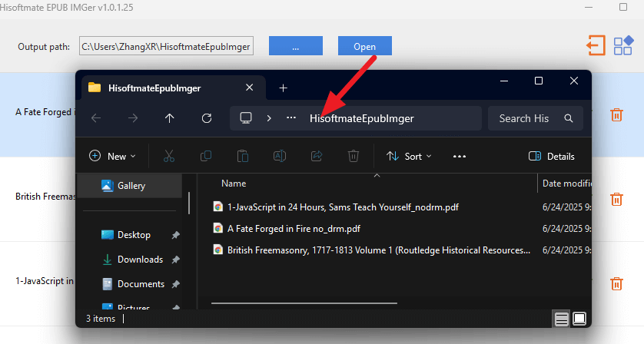Image resolution: width=644 pixels, height=344 pixels.
Task: Open Downloads in the navigation pane
Action: (133, 260)
